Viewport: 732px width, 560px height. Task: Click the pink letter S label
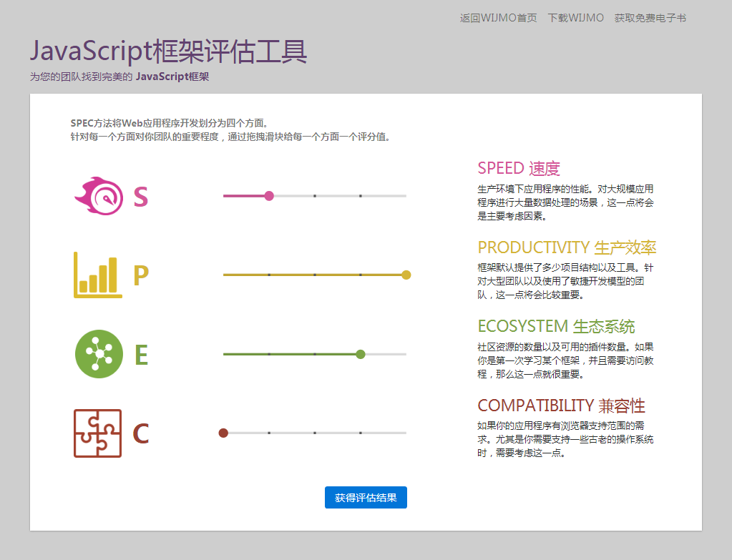(x=140, y=197)
